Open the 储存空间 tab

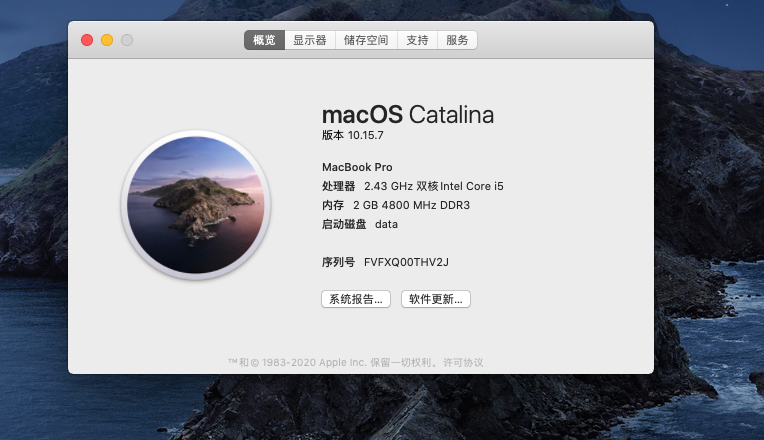coord(366,40)
